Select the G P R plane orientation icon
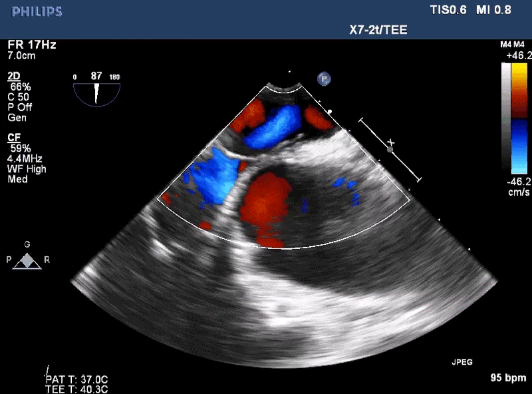The width and height of the screenshot is (532, 394). click(x=27, y=258)
